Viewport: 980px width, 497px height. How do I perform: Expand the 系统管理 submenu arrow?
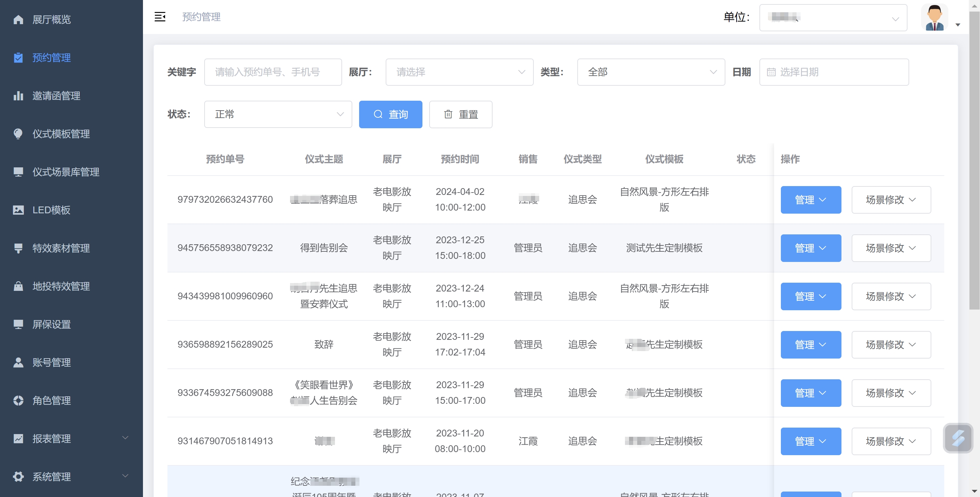pyautogui.click(x=125, y=476)
